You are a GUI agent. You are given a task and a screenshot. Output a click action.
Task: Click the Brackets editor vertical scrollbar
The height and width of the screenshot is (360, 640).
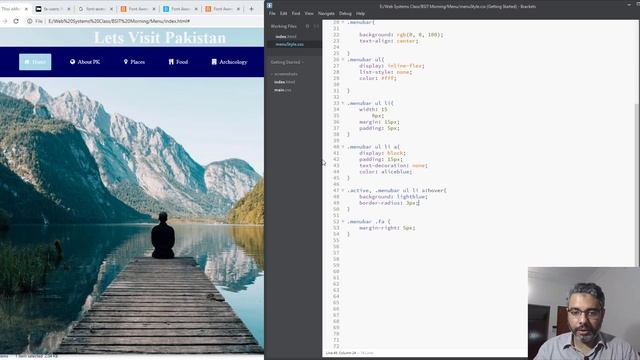(637, 185)
